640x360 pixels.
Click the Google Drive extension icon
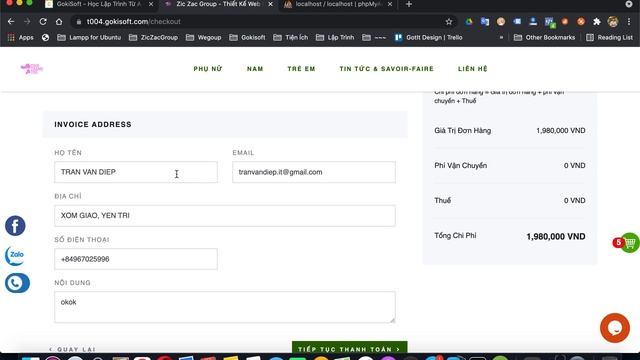click(x=469, y=22)
